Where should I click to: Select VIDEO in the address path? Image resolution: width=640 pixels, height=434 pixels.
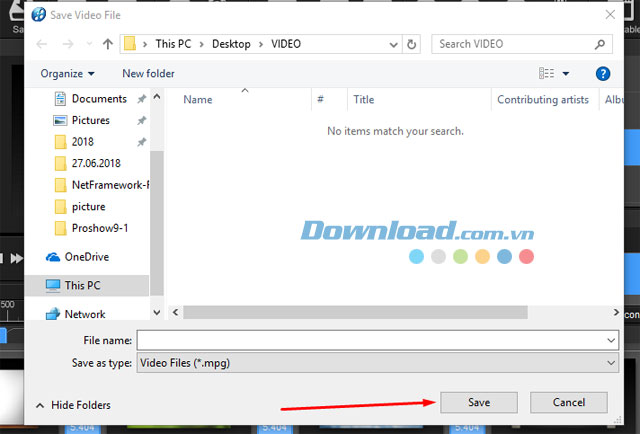[286, 44]
